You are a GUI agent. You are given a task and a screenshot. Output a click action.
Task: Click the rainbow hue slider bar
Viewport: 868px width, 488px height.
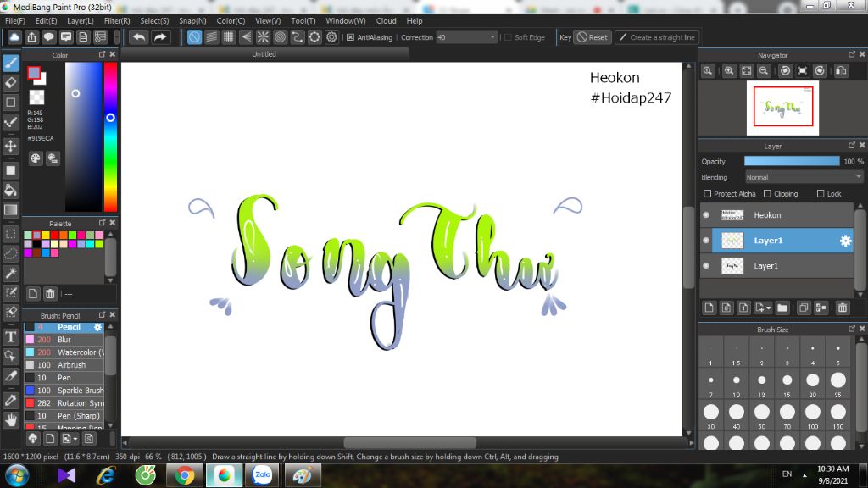tap(110, 136)
